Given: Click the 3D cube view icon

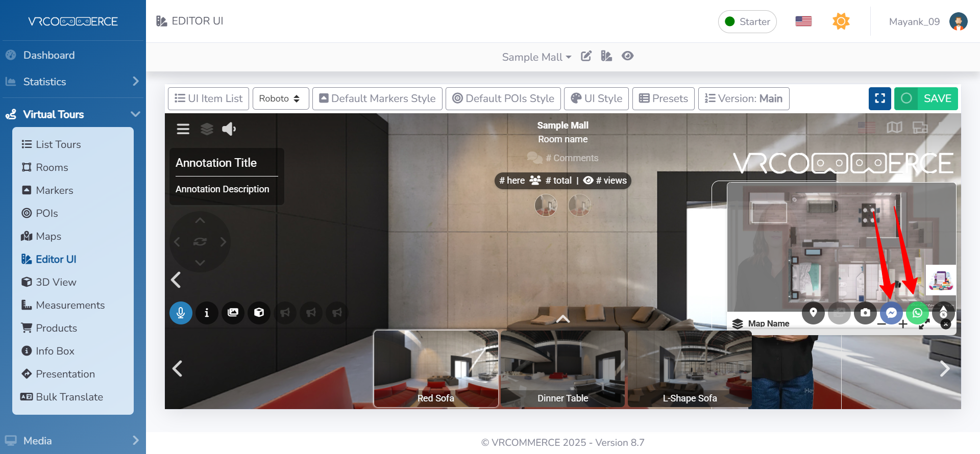Looking at the screenshot, I should tap(259, 313).
